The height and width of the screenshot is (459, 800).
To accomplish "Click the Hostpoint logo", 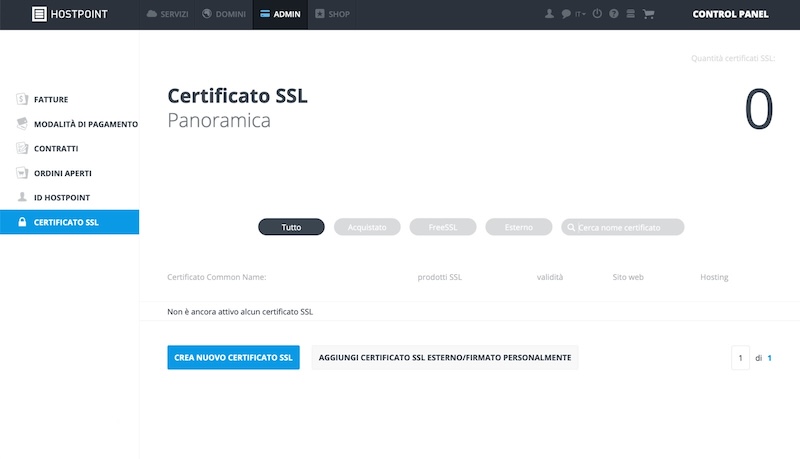I will click(69, 14).
